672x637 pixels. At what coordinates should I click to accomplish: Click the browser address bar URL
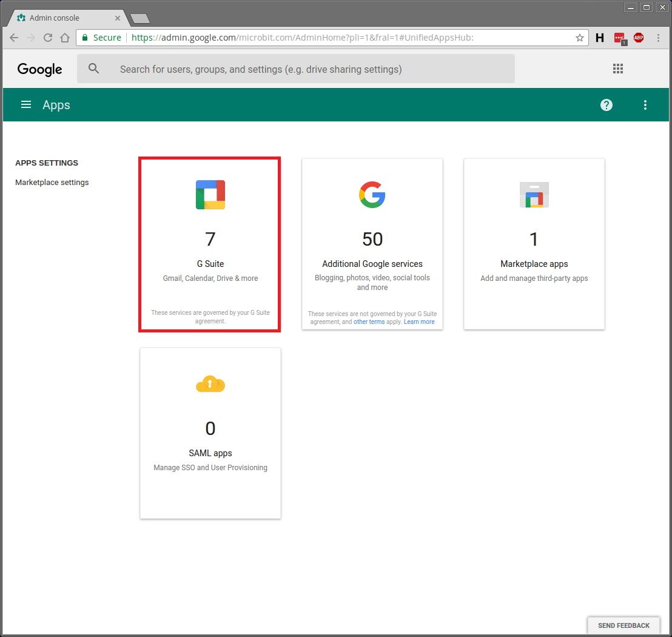pos(302,38)
